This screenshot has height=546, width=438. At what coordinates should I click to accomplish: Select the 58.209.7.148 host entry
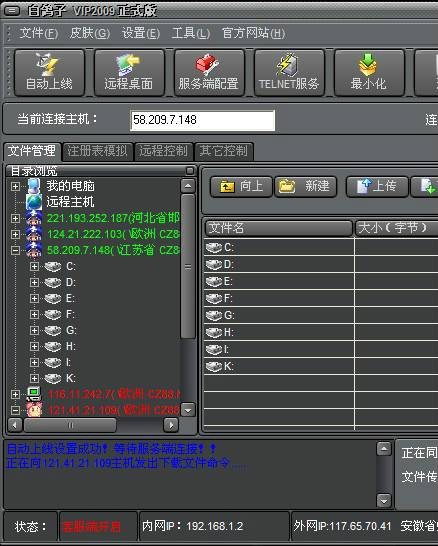113,250
